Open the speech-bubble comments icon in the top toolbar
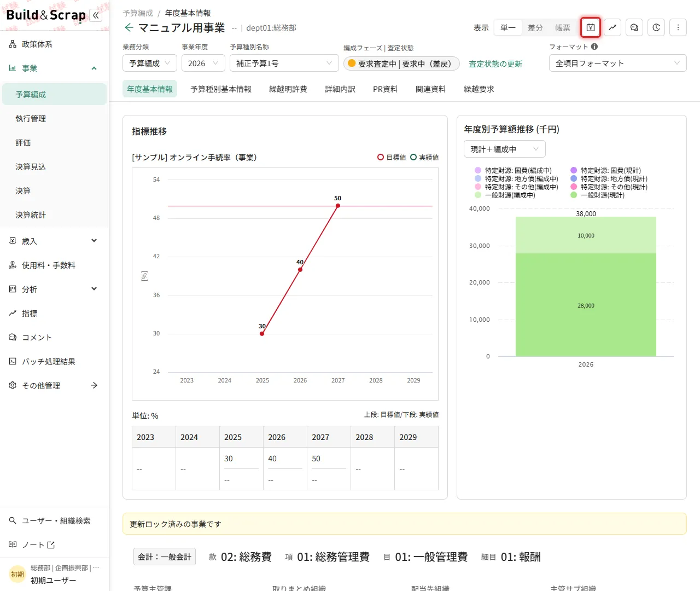 (x=634, y=27)
